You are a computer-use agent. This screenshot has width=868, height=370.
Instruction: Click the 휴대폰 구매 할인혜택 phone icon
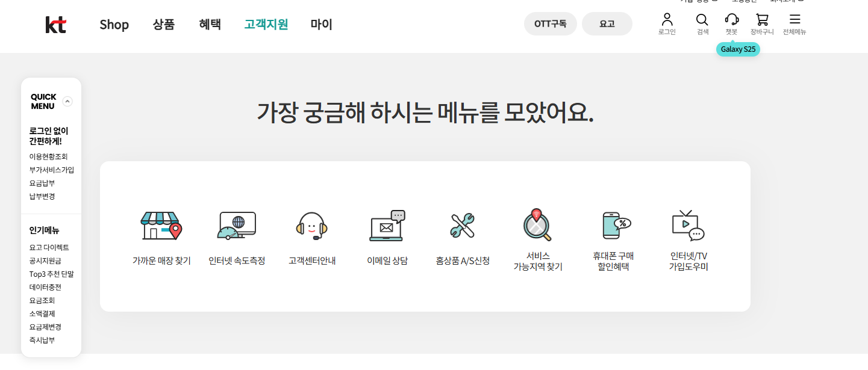pyautogui.click(x=616, y=226)
